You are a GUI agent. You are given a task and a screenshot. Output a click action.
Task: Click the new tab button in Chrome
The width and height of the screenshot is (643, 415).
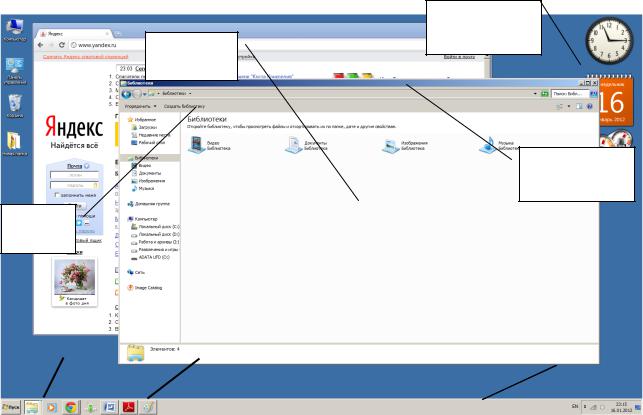(x=117, y=34)
